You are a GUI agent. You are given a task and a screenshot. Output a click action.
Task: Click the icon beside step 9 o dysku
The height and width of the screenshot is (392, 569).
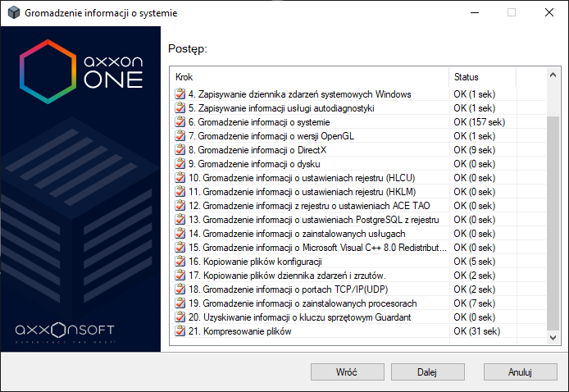click(180, 164)
